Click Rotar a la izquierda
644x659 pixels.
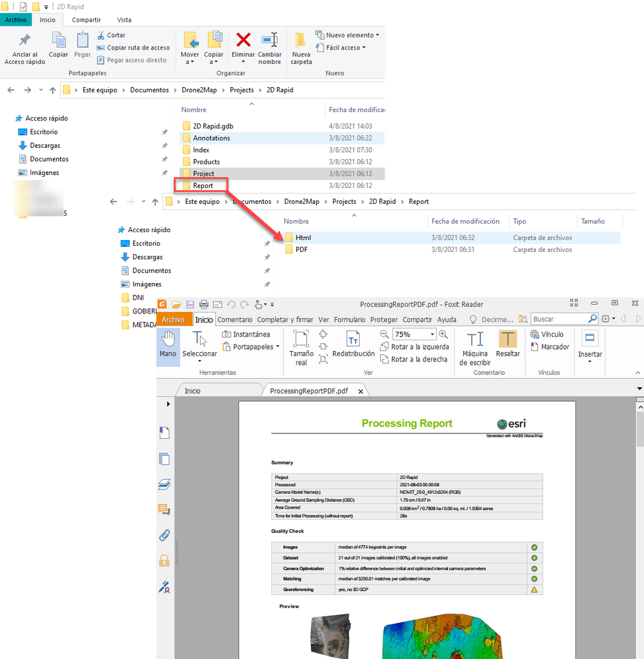point(414,347)
